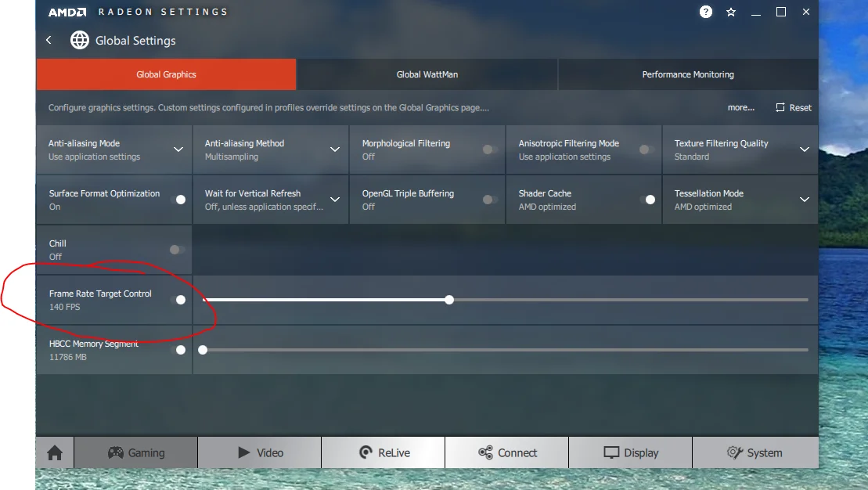Open the Gaming section

click(135, 453)
